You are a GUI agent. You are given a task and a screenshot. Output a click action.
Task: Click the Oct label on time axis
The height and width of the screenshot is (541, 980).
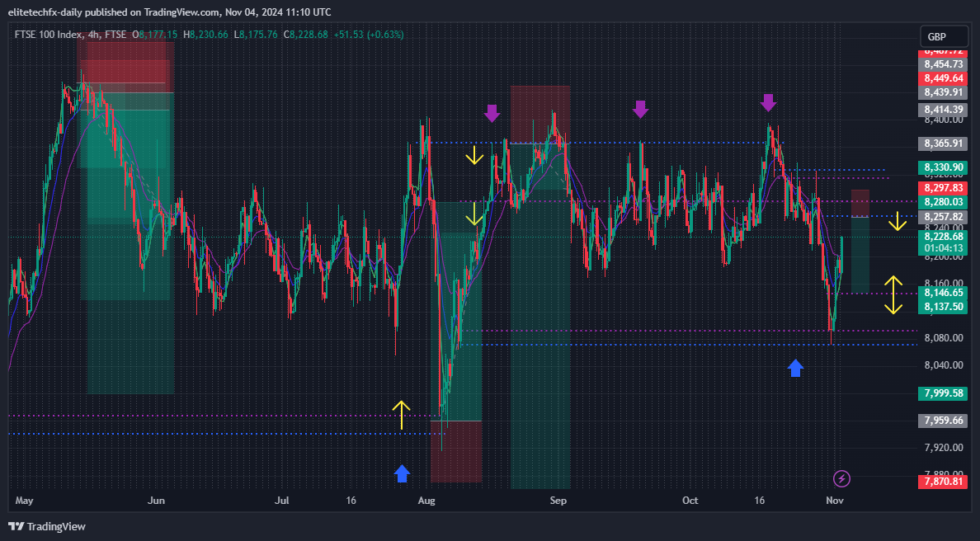pos(690,501)
